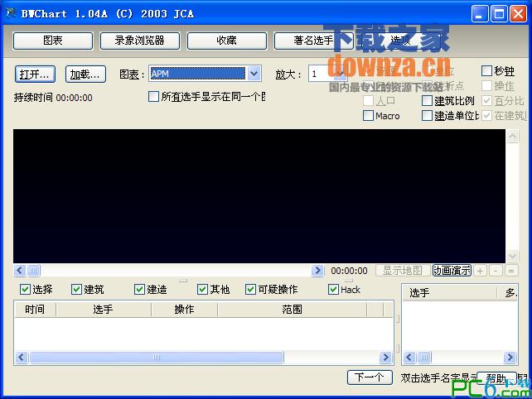Switch to the 录象浏览器 tab
The width and height of the screenshot is (532, 399).
tap(139, 41)
